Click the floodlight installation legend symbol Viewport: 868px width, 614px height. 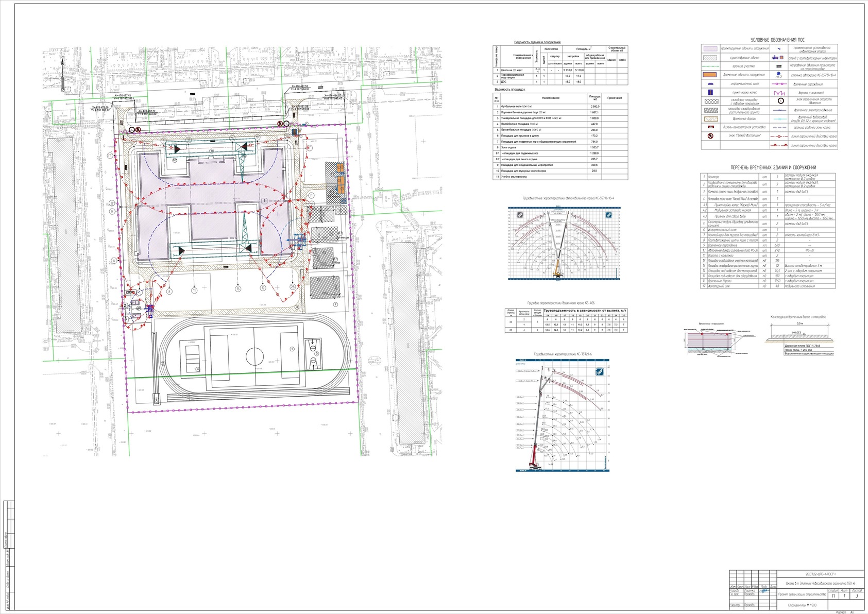coord(778,49)
